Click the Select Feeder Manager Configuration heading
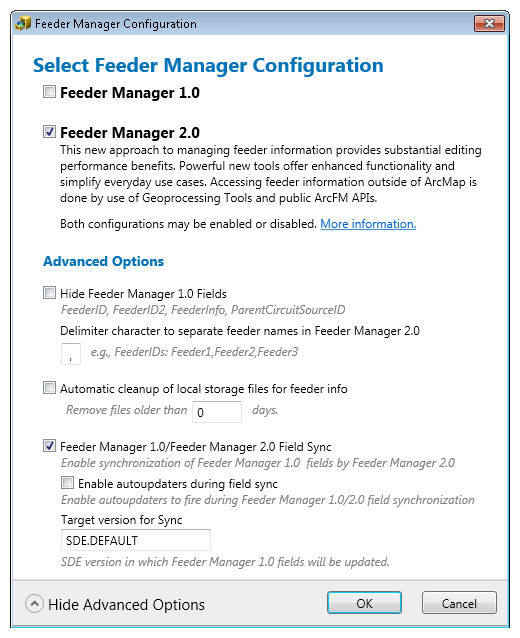The height and width of the screenshot is (638, 520). click(208, 66)
